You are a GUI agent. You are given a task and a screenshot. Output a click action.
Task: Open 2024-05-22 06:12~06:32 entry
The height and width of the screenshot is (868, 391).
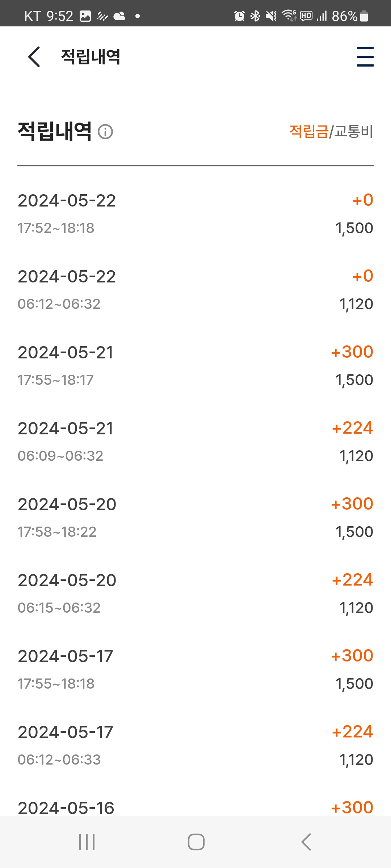pyautogui.click(x=195, y=290)
